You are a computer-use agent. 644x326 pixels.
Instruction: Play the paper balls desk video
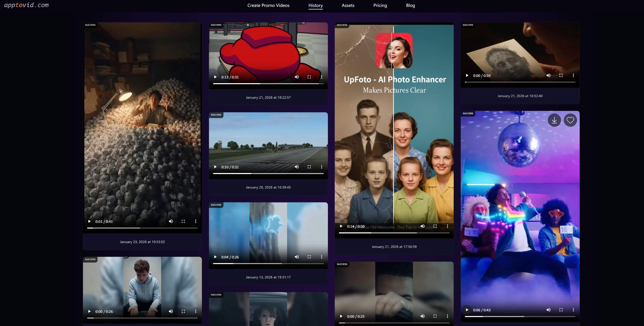point(89,221)
